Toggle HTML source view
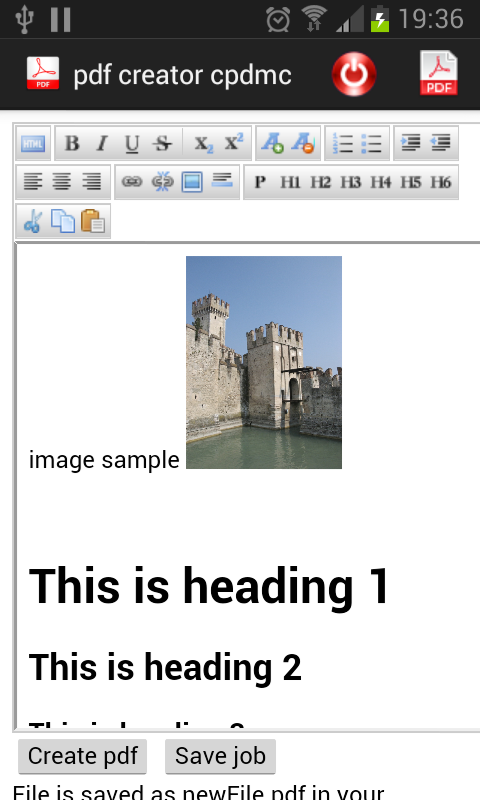 [x=33, y=143]
